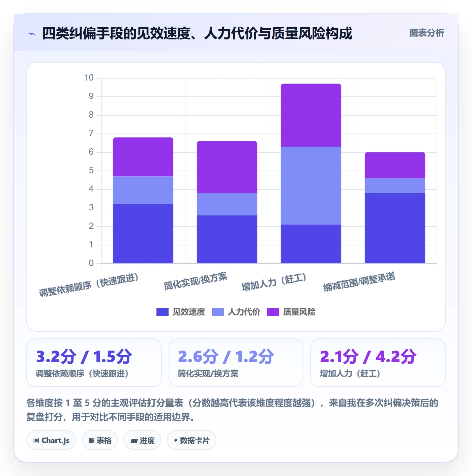
Task: Click 质量风险 bar segment for 简化实现/换方案
Action: [x=227, y=167]
